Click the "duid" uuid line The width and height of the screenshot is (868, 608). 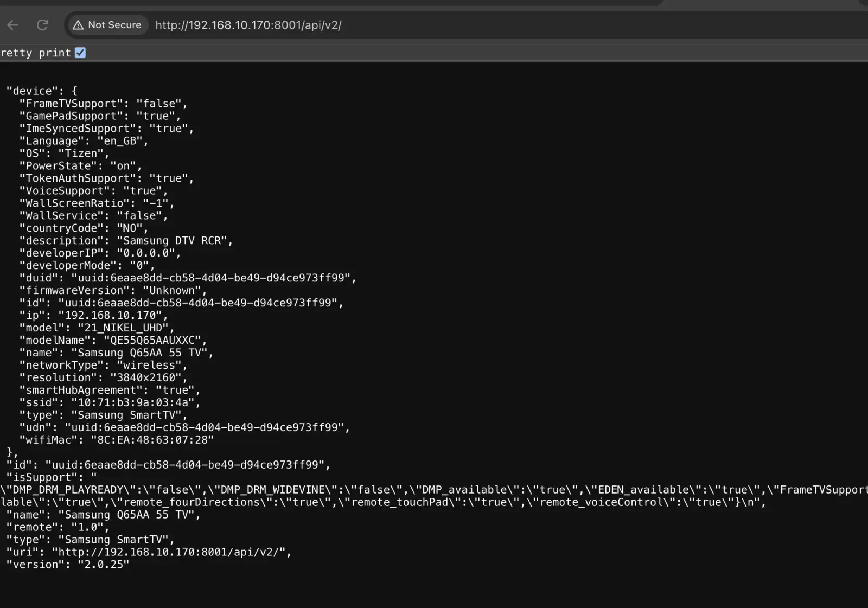(188, 278)
